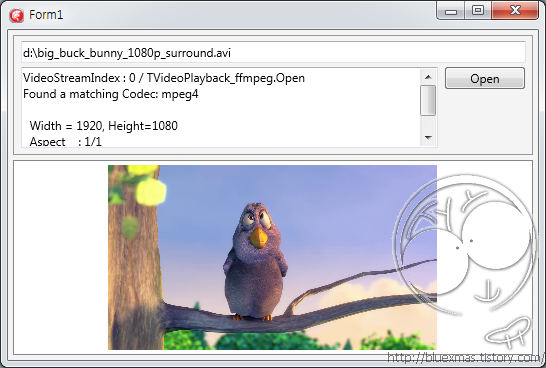Click the log scrollbar thumb

click(x=428, y=100)
